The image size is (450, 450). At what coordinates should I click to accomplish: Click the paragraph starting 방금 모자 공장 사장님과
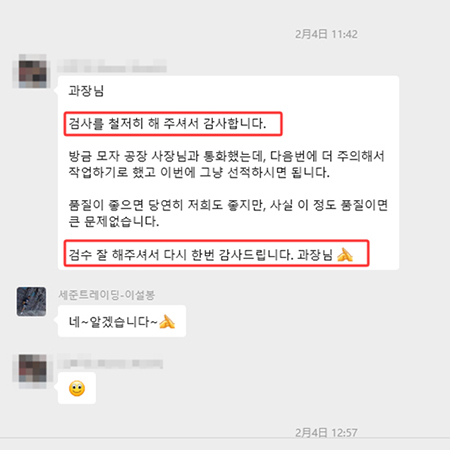226,164
